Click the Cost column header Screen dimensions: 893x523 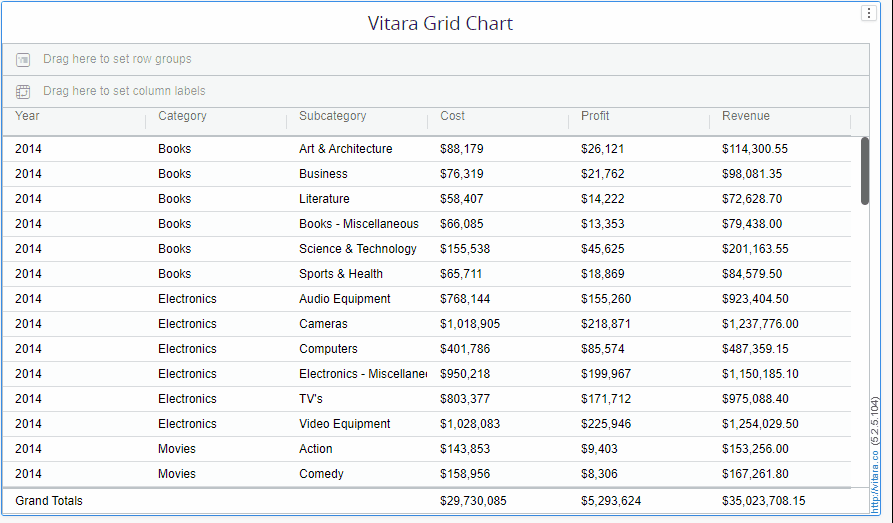coord(452,116)
